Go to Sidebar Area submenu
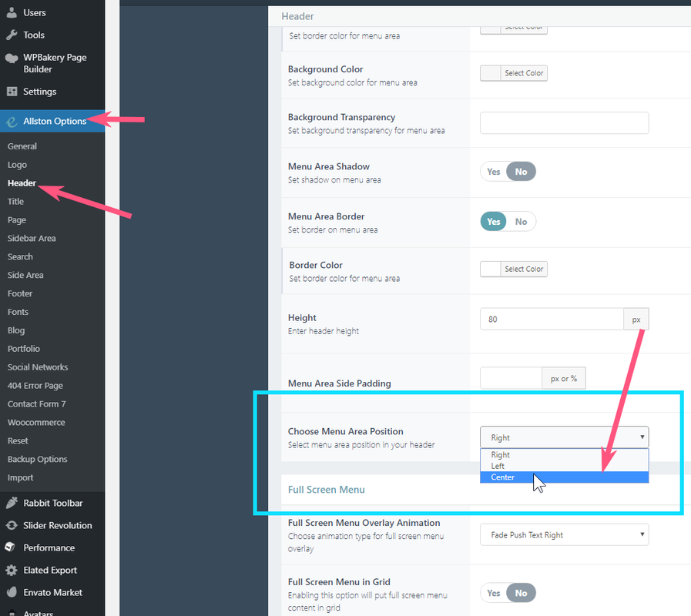The image size is (691, 616). pyautogui.click(x=32, y=239)
